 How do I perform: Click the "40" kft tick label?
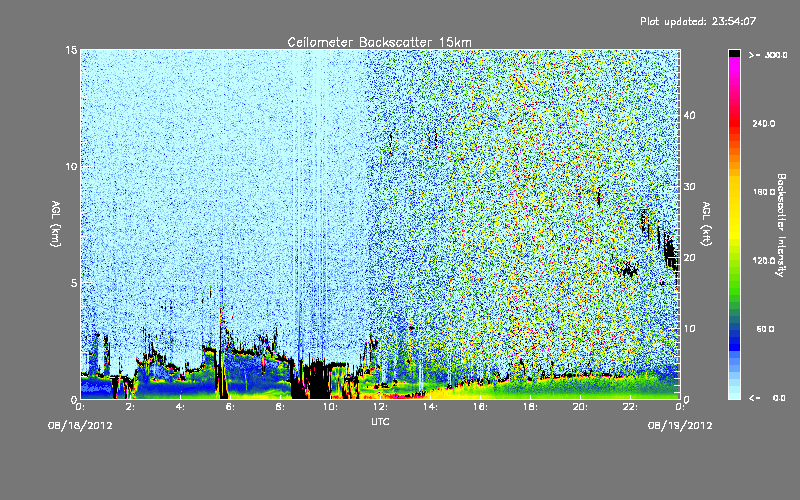(689, 115)
